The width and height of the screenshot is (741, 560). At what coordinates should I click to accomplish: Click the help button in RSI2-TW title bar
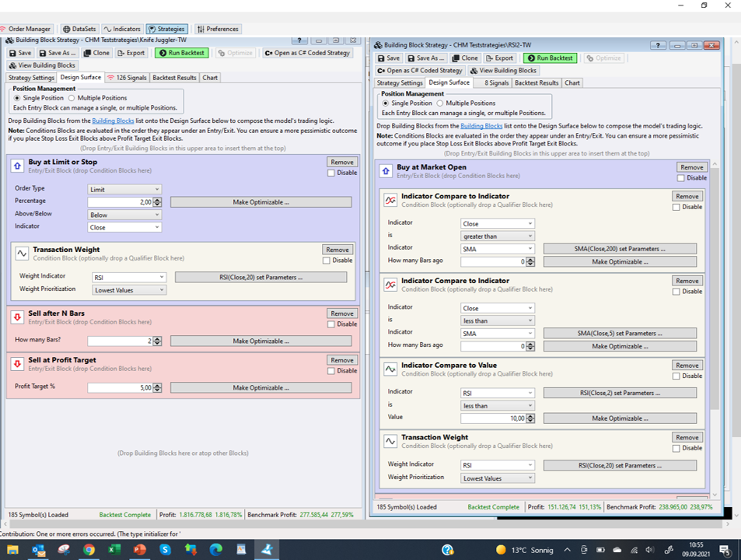[x=658, y=46]
